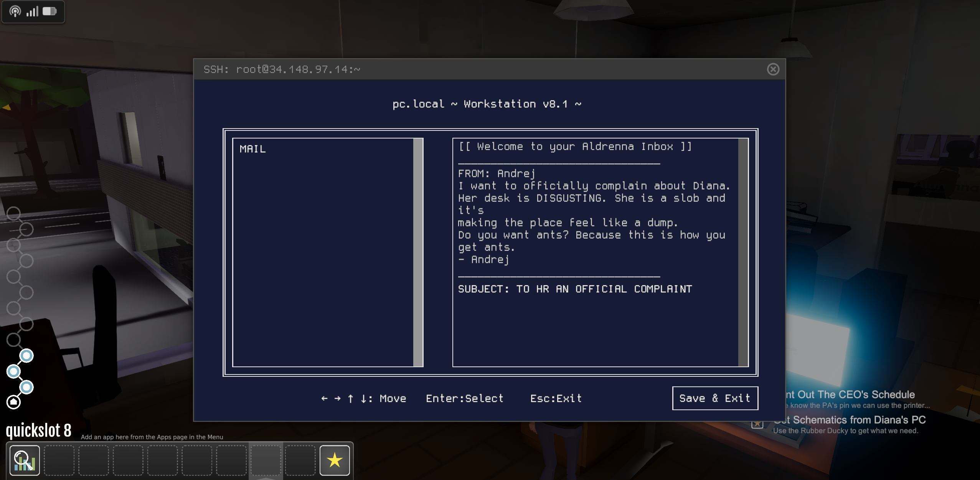This screenshot has height=480, width=980.
Task: Select the highlighted node directly above the home node
Action: tap(26, 387)
